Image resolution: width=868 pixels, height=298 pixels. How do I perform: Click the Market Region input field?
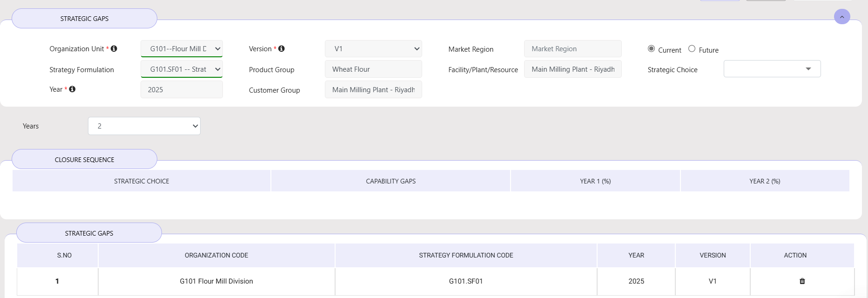572,49
